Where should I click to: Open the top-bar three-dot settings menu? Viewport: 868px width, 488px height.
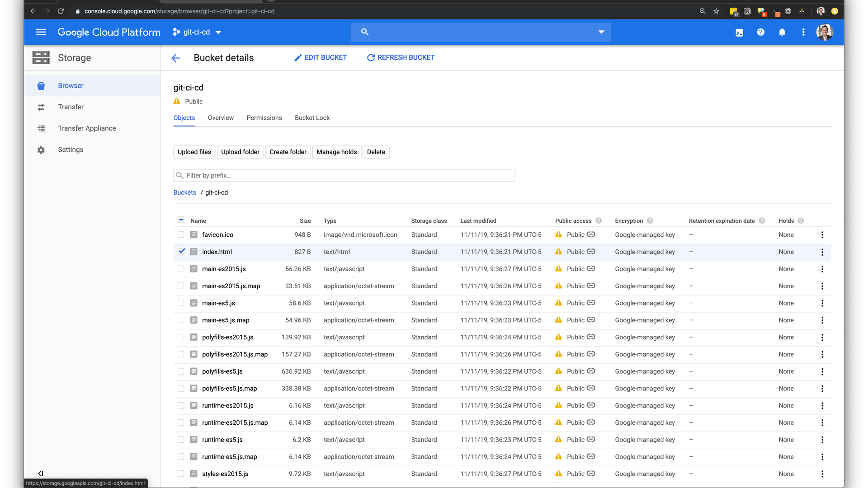tap(803, 32)
